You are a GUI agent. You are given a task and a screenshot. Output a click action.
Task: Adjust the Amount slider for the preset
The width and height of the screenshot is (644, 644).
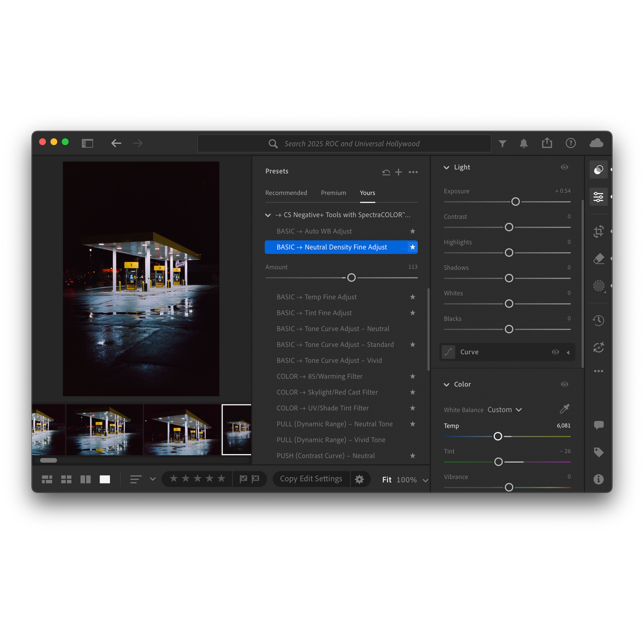(351, 277)
